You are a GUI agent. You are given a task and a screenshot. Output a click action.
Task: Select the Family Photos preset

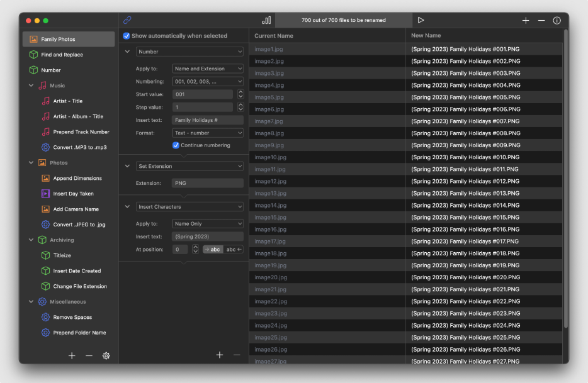pyautogui.click(x=69, y=39)
